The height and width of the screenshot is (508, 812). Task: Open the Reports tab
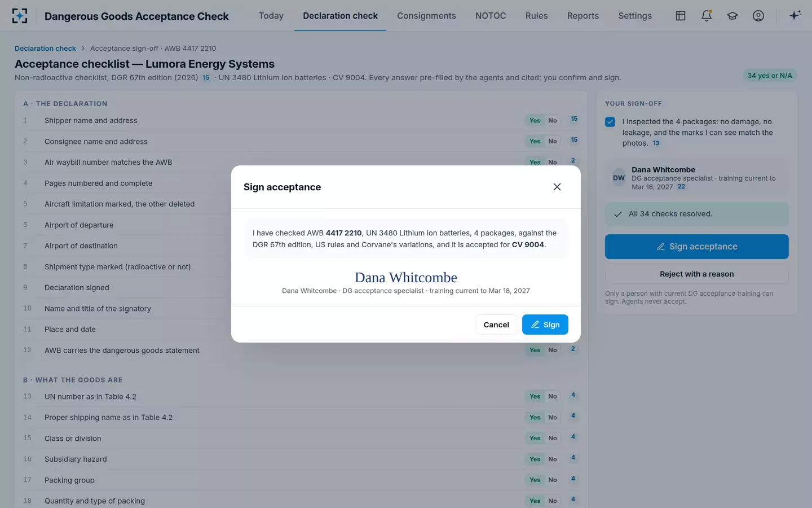tap(583, 16)
